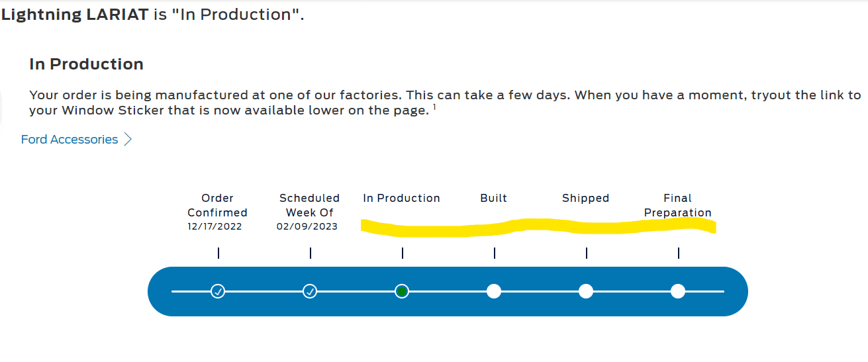Click the white Final Preparation progress dot

coord(678,291)
